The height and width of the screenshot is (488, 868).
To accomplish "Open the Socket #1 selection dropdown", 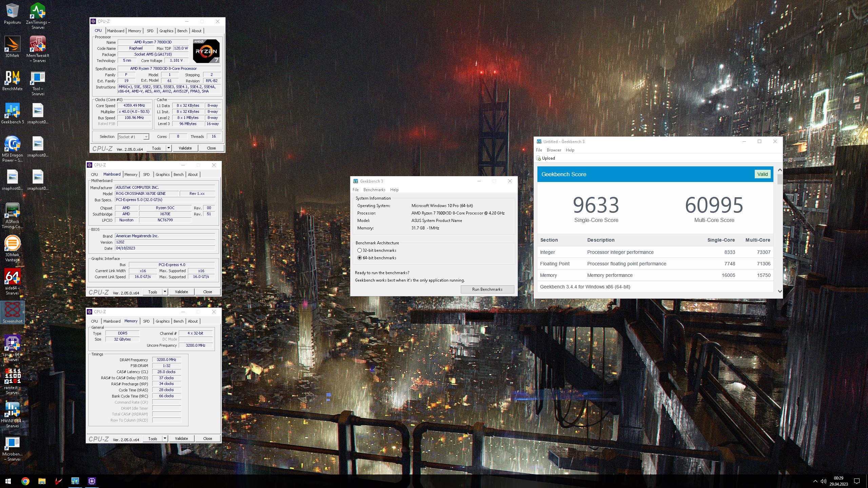I will (x=133, y=137).
